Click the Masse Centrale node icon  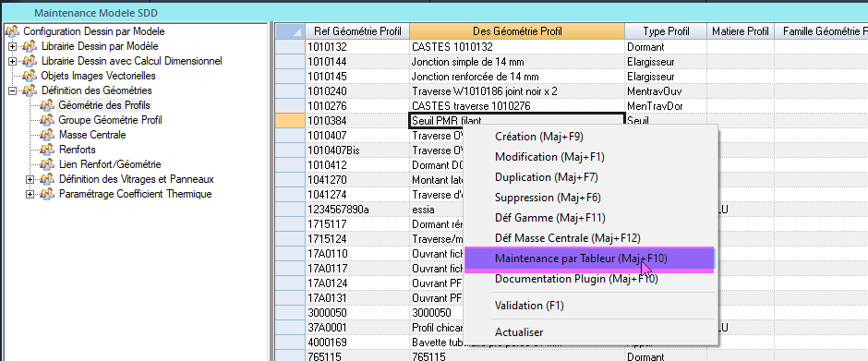click(x=48, y=135)
